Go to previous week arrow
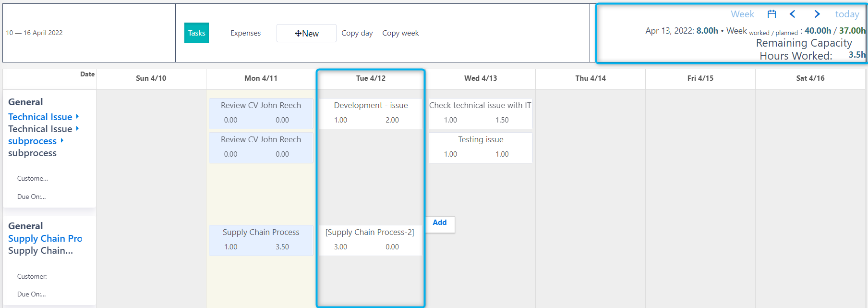The width and height of the screenshot is (868, 308). point(793,14)
